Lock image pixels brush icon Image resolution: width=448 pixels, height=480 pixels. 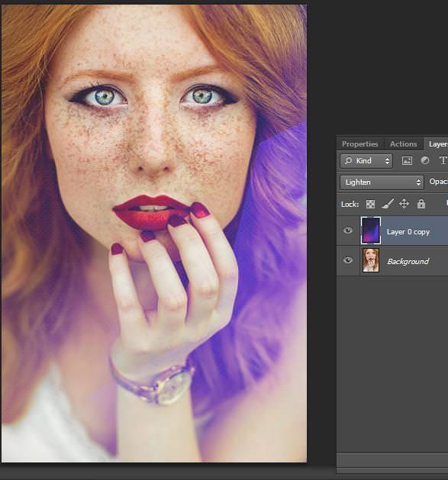click(388, 204)
